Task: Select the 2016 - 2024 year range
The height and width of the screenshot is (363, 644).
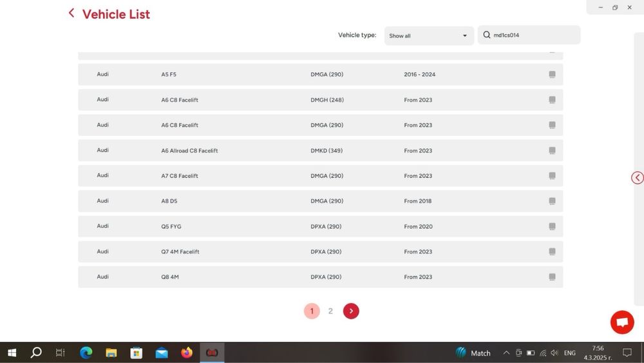Action: [419, 74]
